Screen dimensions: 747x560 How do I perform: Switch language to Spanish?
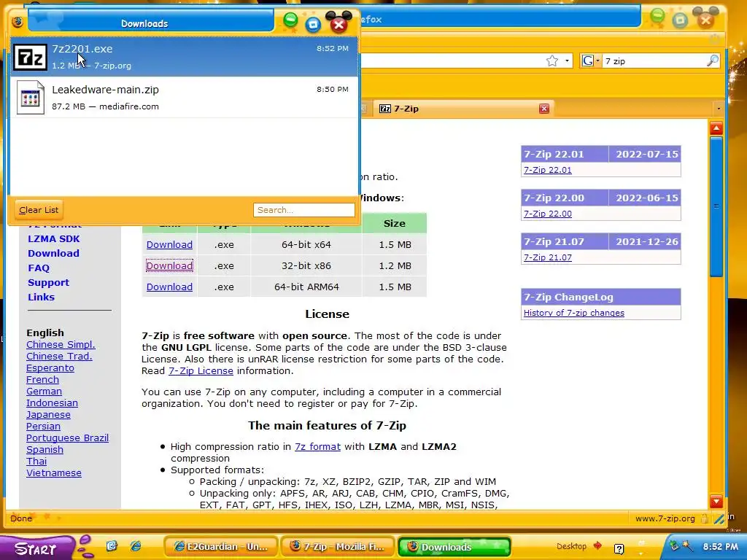click(44, 449)
